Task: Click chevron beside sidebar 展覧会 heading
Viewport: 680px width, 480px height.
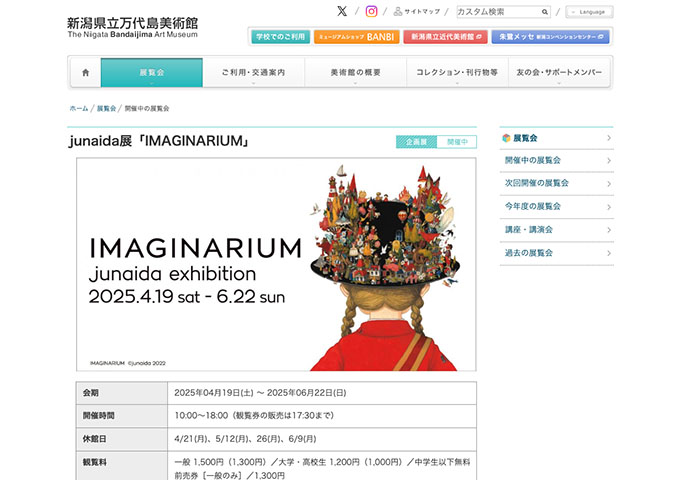Action: tap(609, 138)
